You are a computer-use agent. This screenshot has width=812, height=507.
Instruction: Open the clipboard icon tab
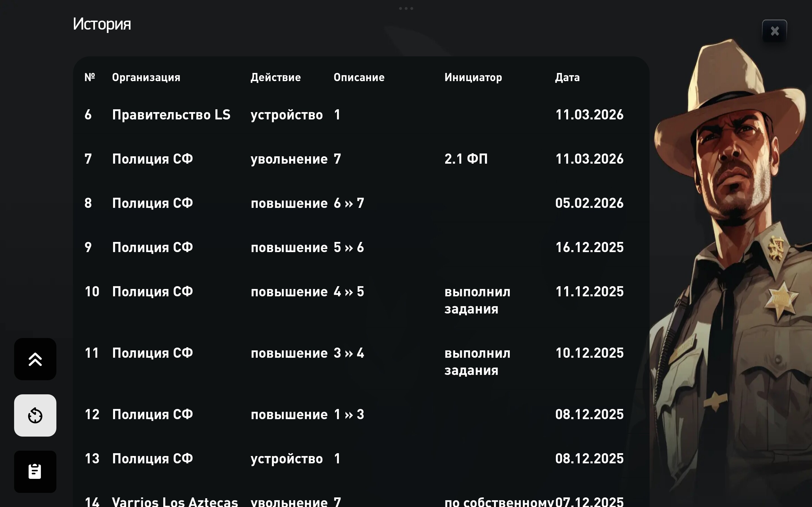(x=35, y=472)
